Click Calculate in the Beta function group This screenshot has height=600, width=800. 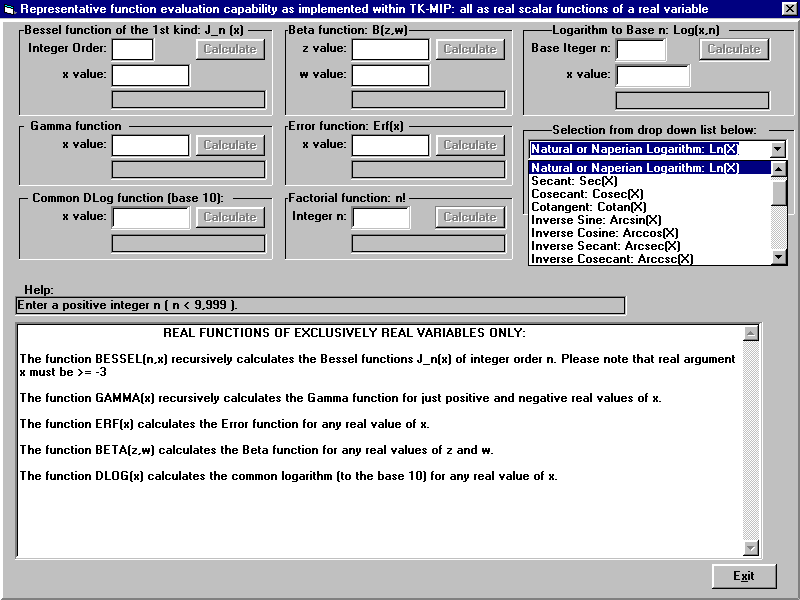coord(470,49)
